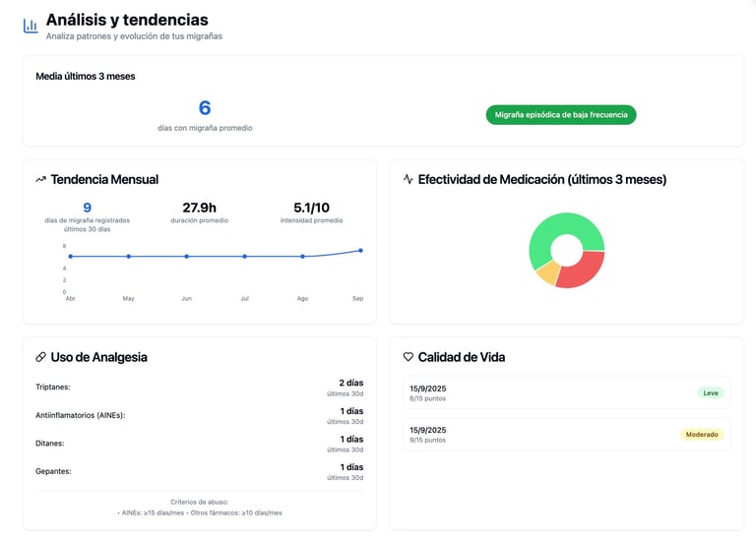Click the Criterios de abuso: footnote
This screenshot has height=539, width=756.
coord(199,502)
